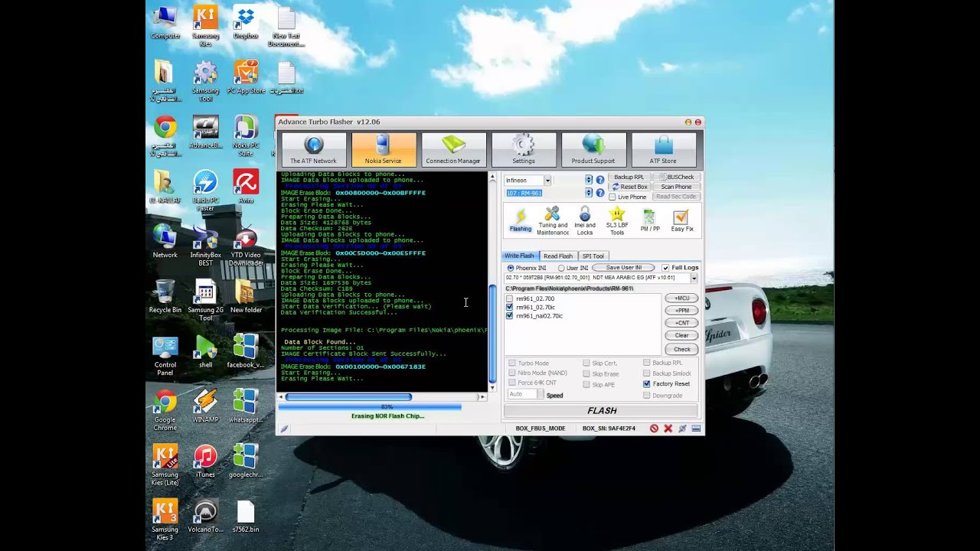The height and width of the screenshot is (551, 980).
Task: Select the Flashing lightning icon
Action: tap(520, 220)
